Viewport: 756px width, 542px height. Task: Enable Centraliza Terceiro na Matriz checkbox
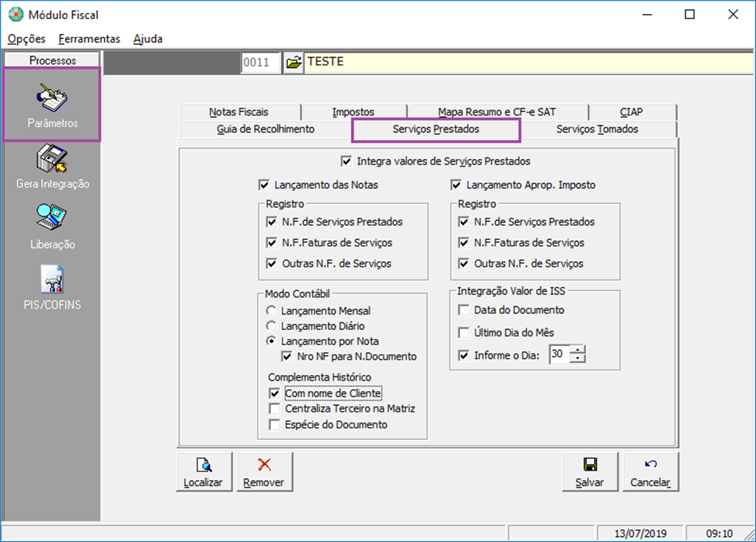(275, 409)
